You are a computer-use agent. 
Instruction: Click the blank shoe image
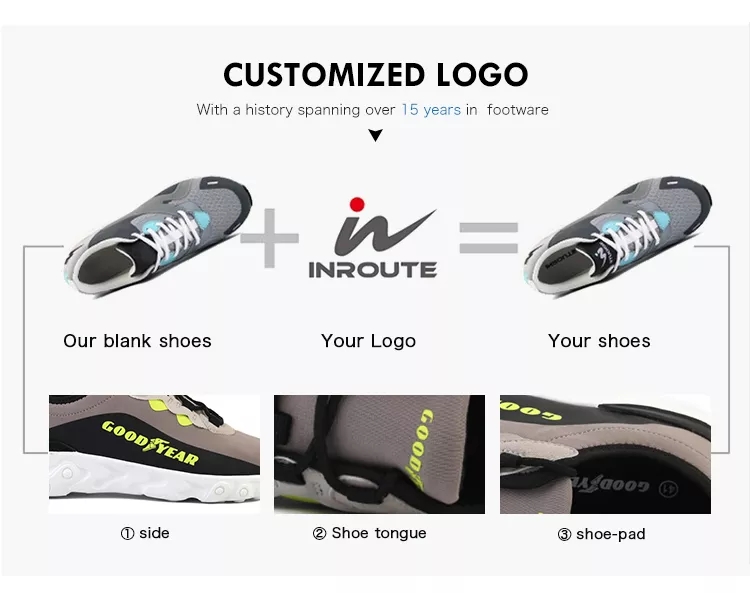click(158, 237)
